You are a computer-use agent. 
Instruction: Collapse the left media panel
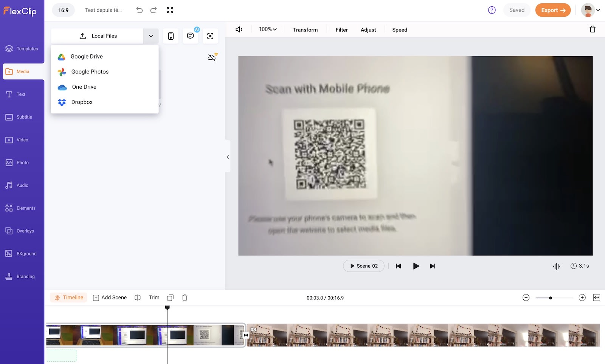pos(228,157)
